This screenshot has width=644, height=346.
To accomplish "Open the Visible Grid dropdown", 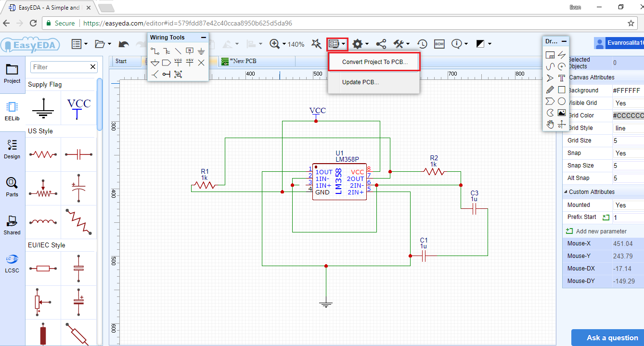I will pyautogui.click(x=628, y=103).
